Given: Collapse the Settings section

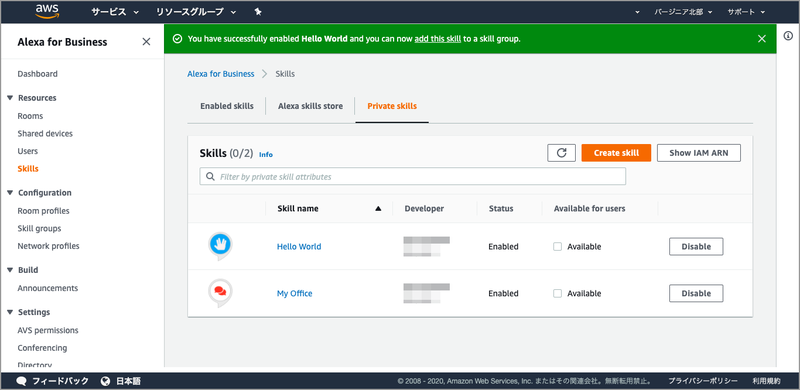Looking at the screenshot, I should click(10, 312).
